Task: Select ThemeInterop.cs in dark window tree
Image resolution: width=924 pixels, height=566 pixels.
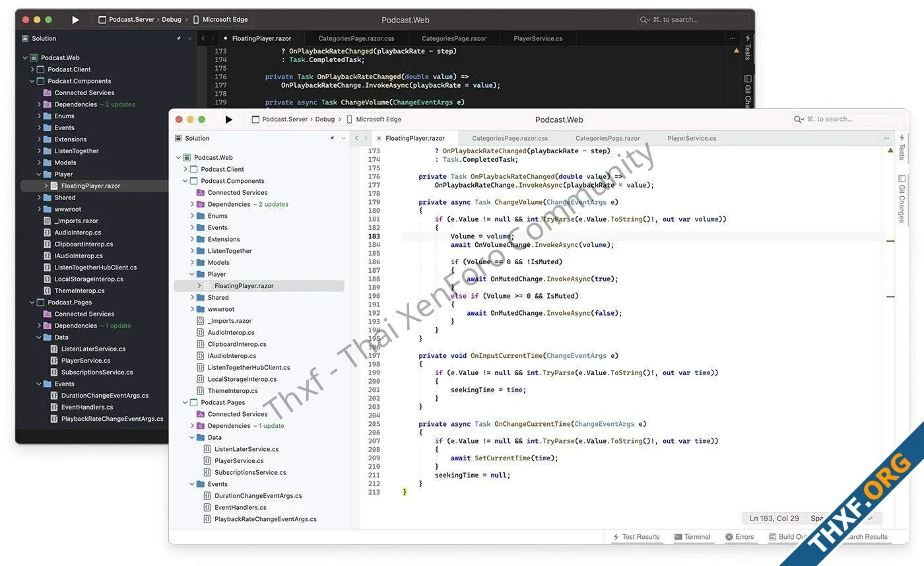Action: click(79, 291)
